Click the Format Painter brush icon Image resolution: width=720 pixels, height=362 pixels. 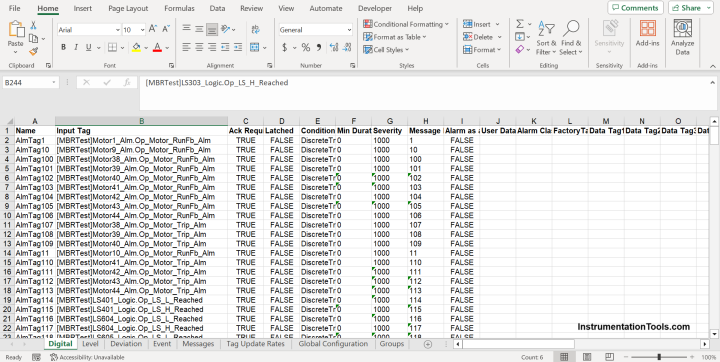tap(33, 51)
